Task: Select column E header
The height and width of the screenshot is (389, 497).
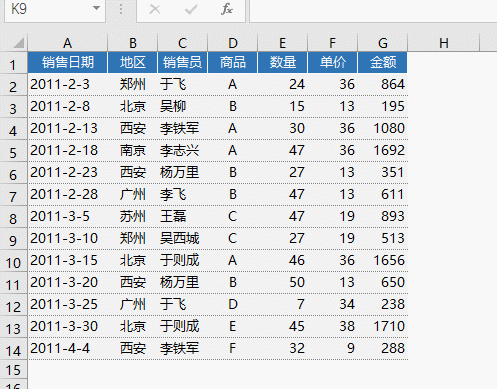Action: click(282, 43)
